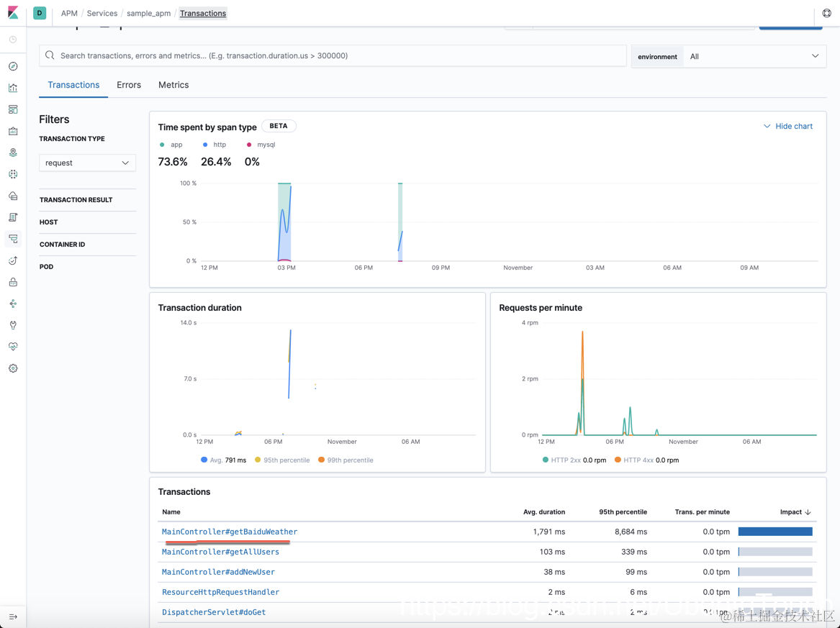The width and height of the screenshot is (840, 628).
Task: Toggle the 99th percentile legend item
Action: point(346,460)
